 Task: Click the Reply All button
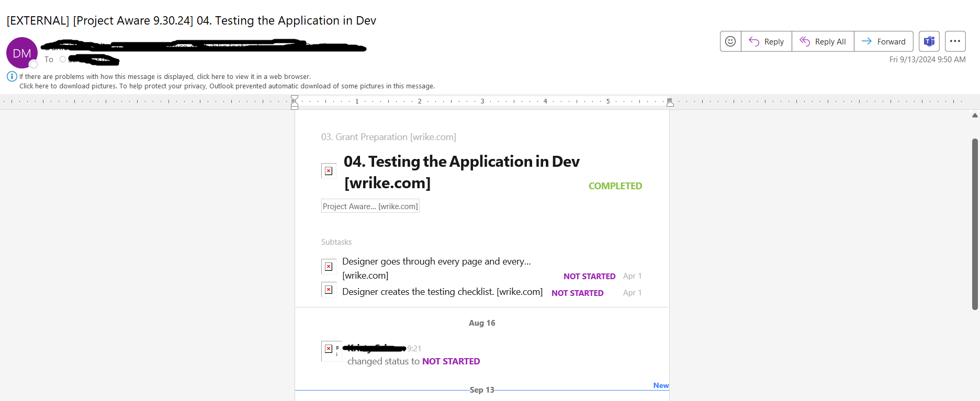pos(823,41)
